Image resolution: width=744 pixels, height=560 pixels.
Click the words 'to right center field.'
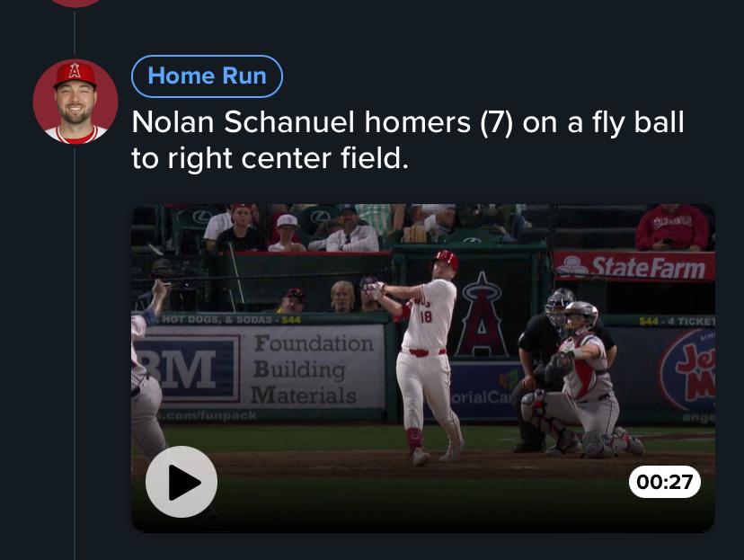pos(270,159)
